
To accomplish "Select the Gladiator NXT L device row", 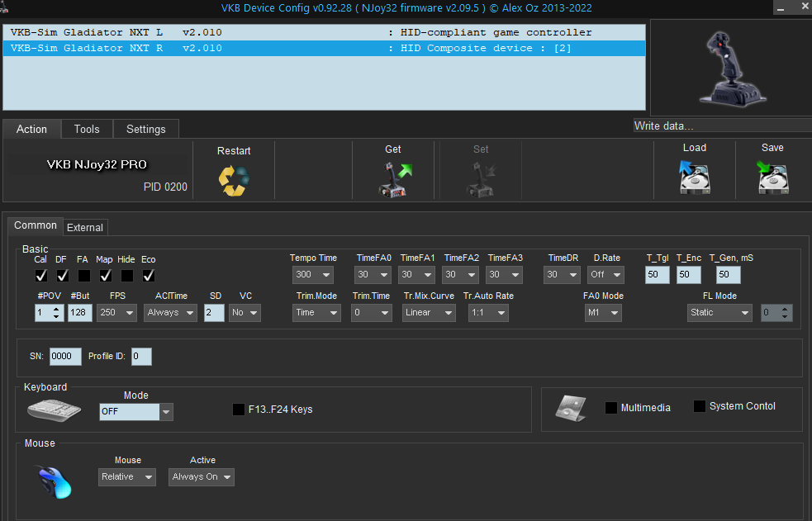I will click(x=324, y=32).
